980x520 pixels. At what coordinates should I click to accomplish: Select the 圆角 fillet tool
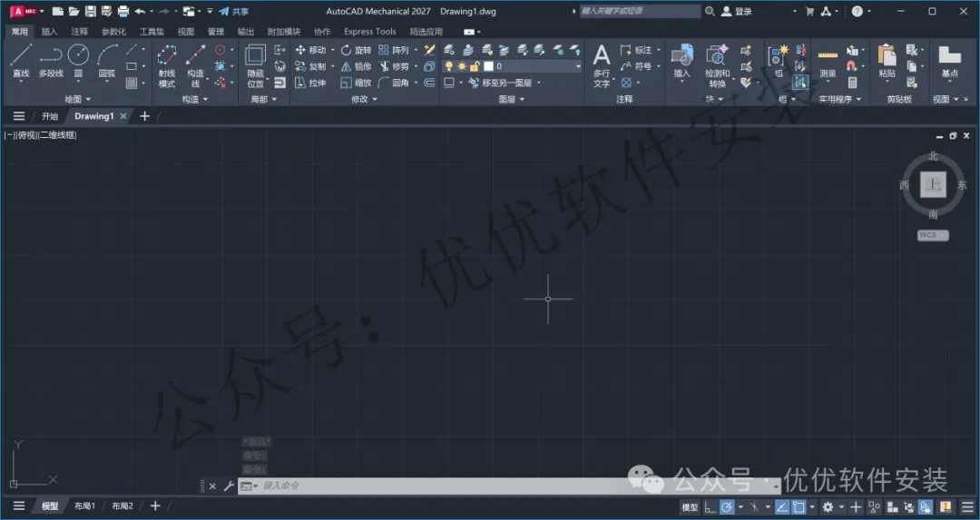click(x=394, y=83)
